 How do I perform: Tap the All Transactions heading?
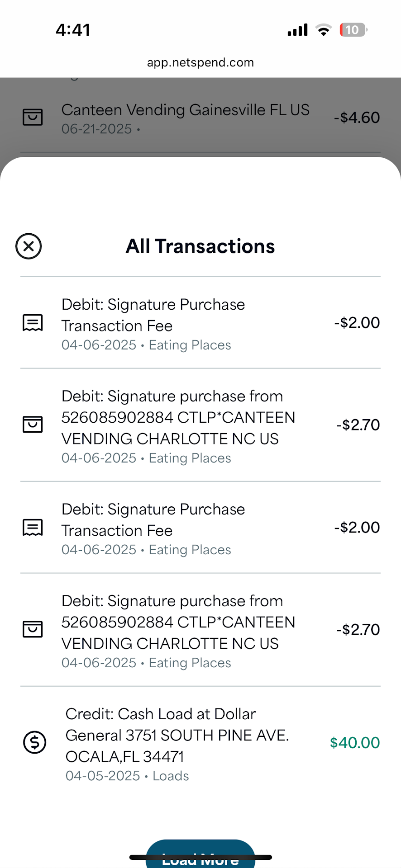[x=200, y=246]
